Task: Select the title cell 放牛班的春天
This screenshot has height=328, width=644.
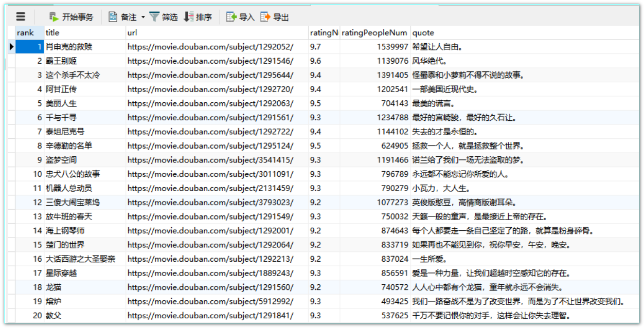Action: [x=85, y=216]
